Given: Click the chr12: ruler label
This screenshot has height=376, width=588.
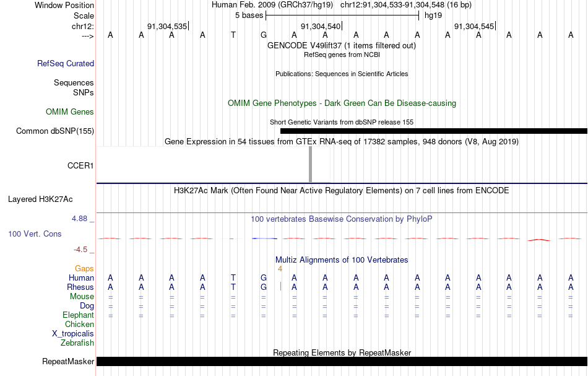Looking at the screenshot, I should (83, 26).
